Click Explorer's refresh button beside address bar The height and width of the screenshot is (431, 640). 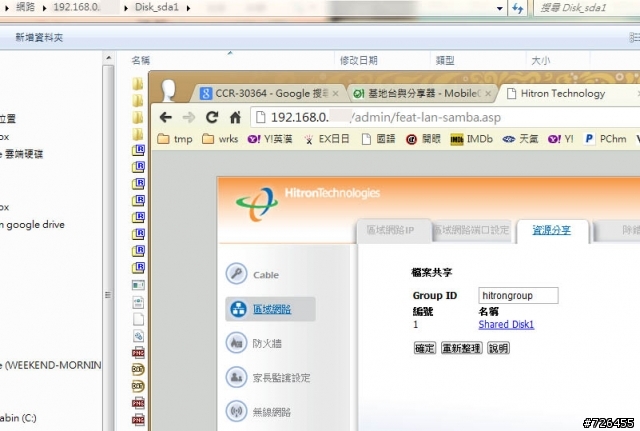[518, 8]
